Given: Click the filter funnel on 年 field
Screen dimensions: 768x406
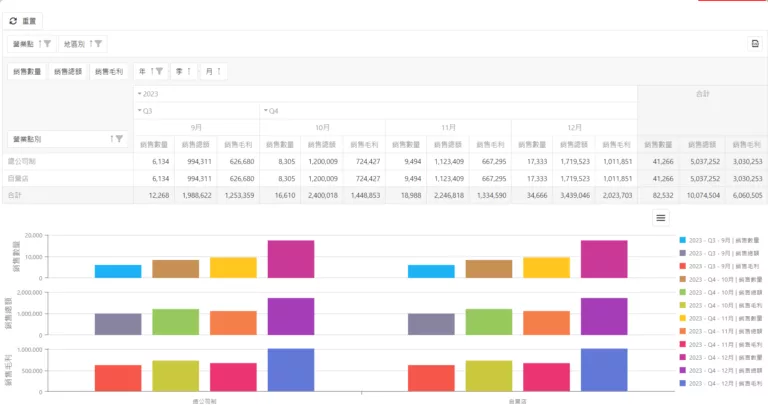Looking at the screenshot, I should pyautogui.click(x=159, y=71).
